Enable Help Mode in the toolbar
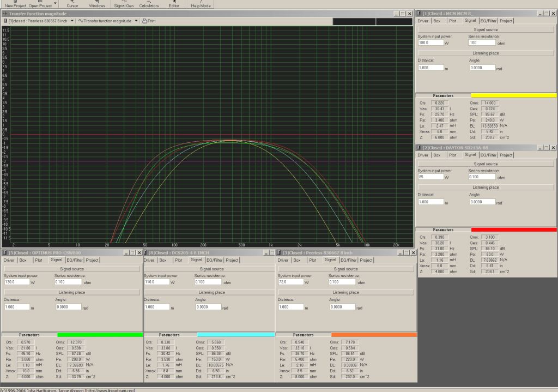The height and width of the screenshot is (392, 558). point(201,4)
